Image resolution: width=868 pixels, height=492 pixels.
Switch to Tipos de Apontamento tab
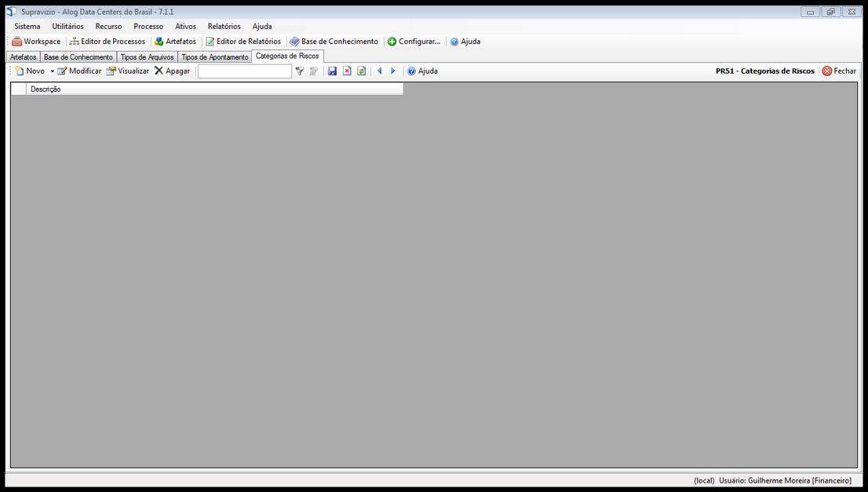(214, 57)
